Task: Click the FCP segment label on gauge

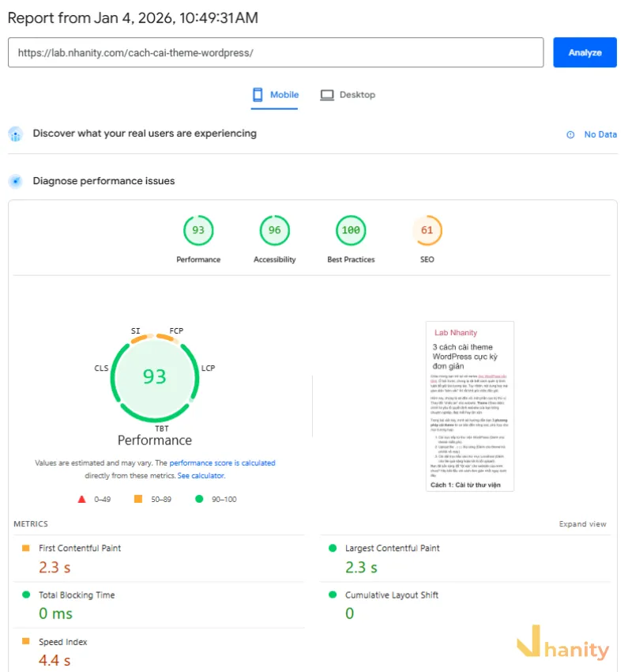Action: (x=176, y=330)
